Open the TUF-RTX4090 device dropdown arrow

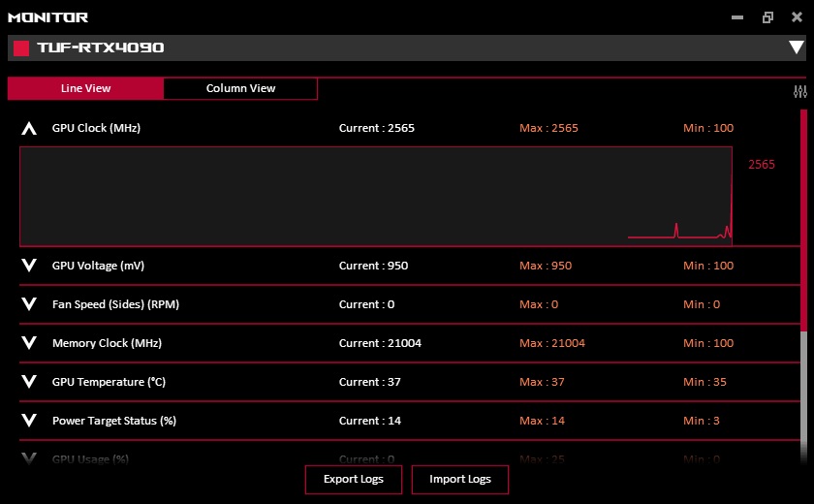click(797, 47)
